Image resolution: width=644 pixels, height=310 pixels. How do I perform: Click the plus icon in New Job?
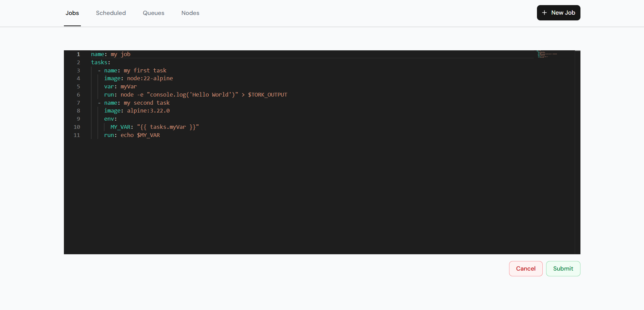point(544,13)
